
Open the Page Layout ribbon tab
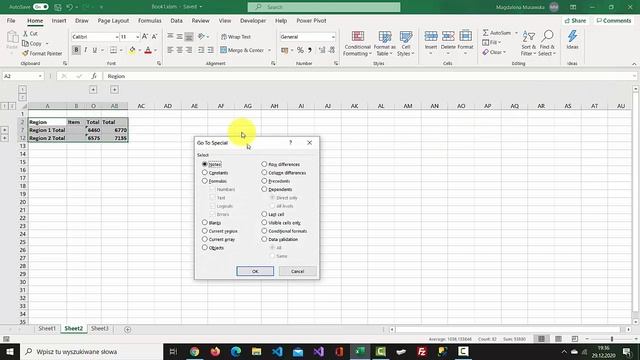click(x=113, y=20)
